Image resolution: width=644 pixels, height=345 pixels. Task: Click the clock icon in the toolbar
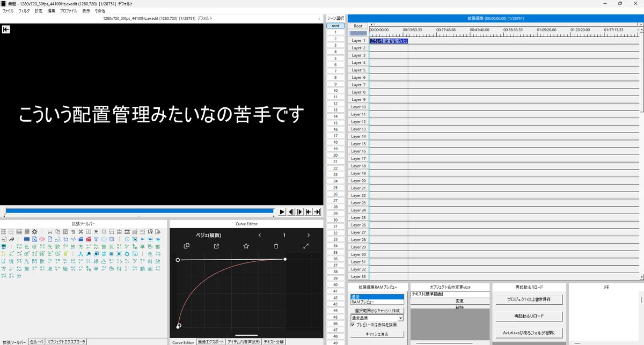[x=127, y=239]
